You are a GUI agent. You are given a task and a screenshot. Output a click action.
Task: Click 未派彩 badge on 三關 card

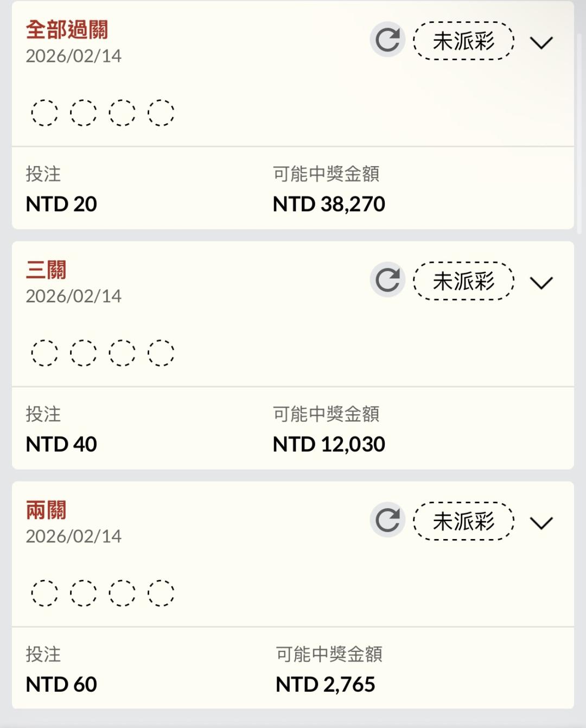[463, 281]
